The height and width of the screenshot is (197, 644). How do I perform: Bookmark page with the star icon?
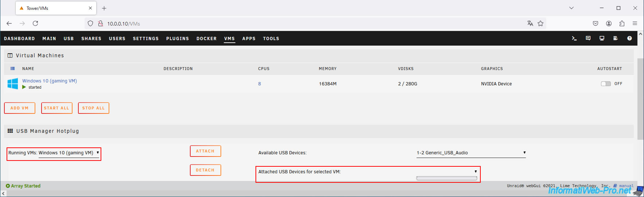point(540,23)
